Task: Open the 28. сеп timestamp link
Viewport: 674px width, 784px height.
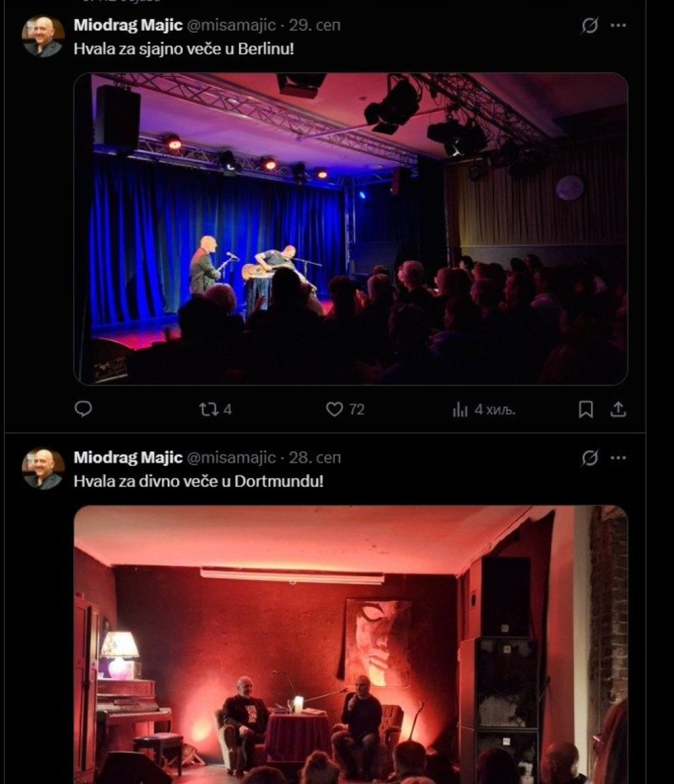Action: [x=315, y=457]
